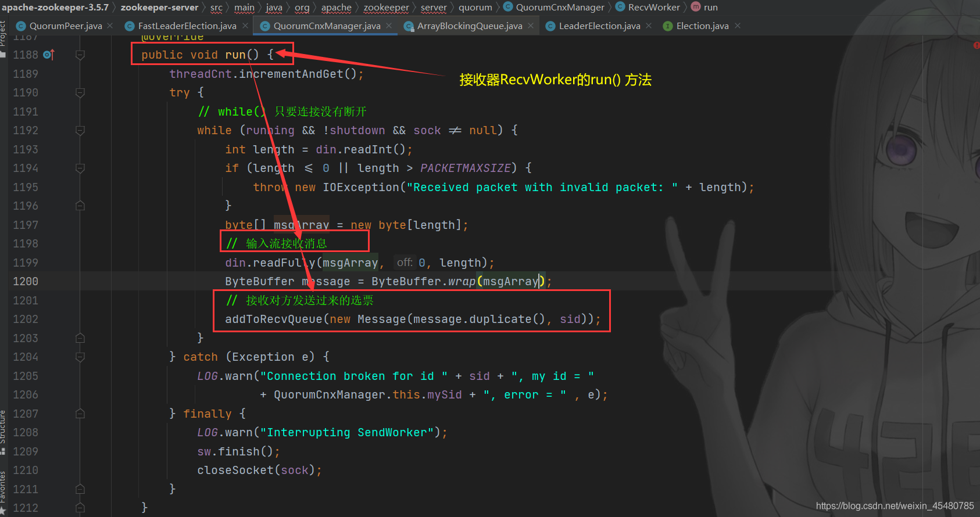
Task: Click the QuorumPeer.java class file icon
Action: click(x=21, y=26)
